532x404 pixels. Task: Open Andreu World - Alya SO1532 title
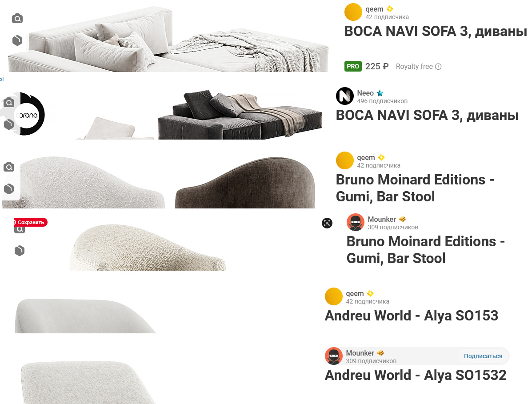415,375
